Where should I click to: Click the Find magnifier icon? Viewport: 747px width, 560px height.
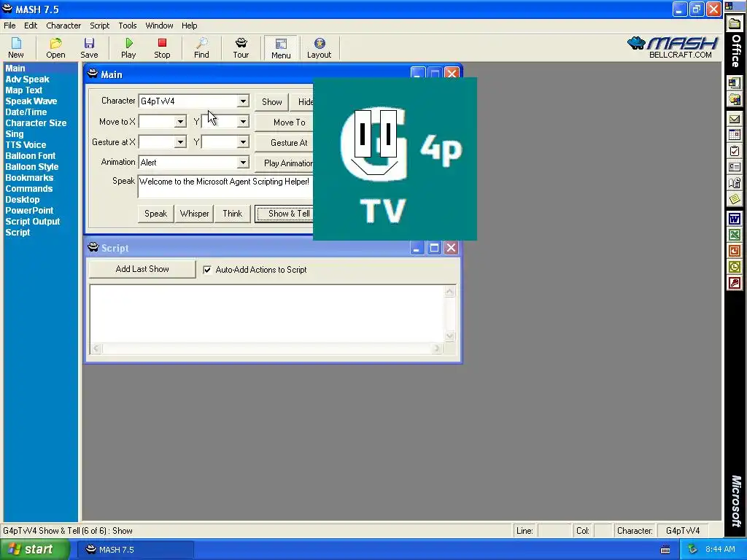(201, 48)
